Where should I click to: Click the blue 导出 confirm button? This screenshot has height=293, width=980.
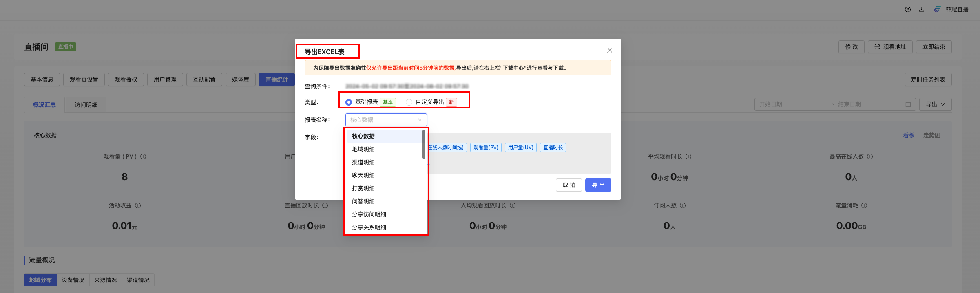click(598, 185)
